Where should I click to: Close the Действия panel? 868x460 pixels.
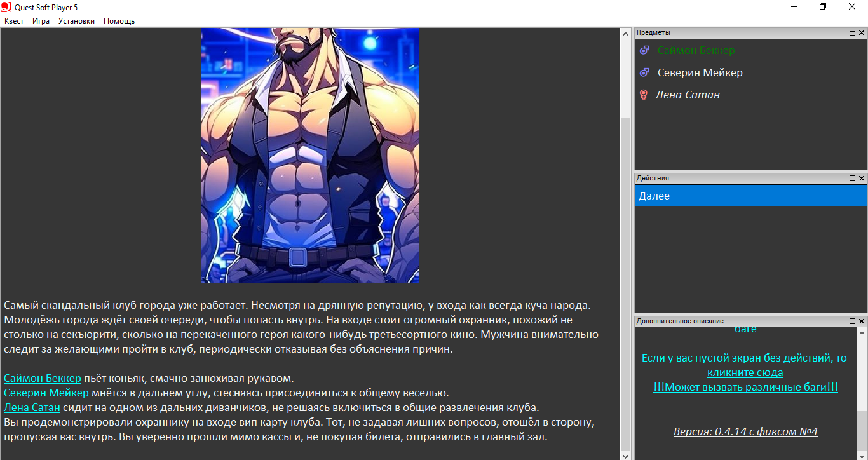(862, 178)
